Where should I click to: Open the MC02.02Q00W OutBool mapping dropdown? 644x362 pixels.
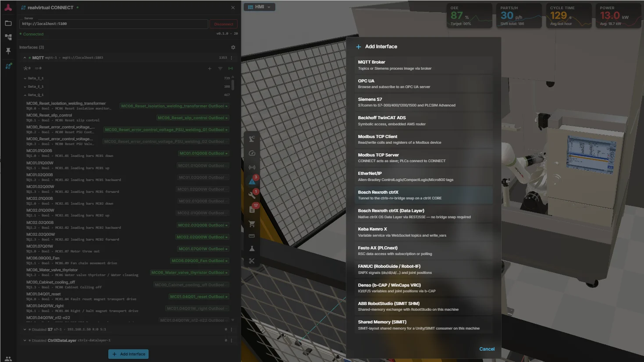point(202,237)
